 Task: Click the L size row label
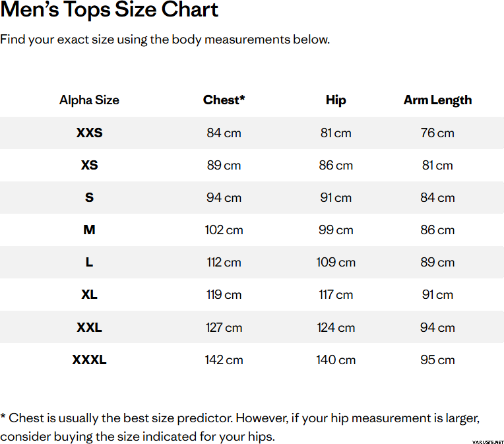[89, 262]
